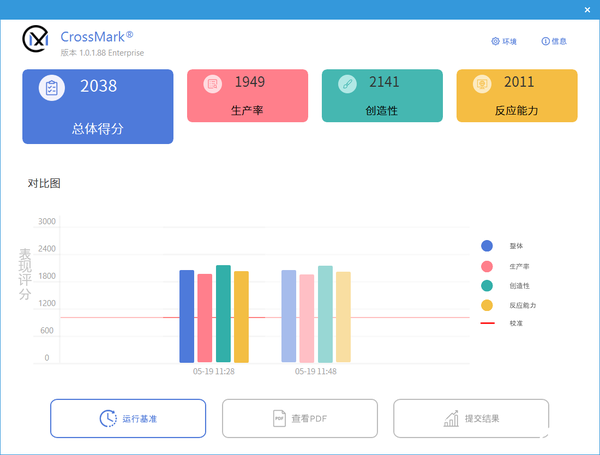
Task: Click the productivity icon on the 生产率 card
Action: [x=213, y=84]
